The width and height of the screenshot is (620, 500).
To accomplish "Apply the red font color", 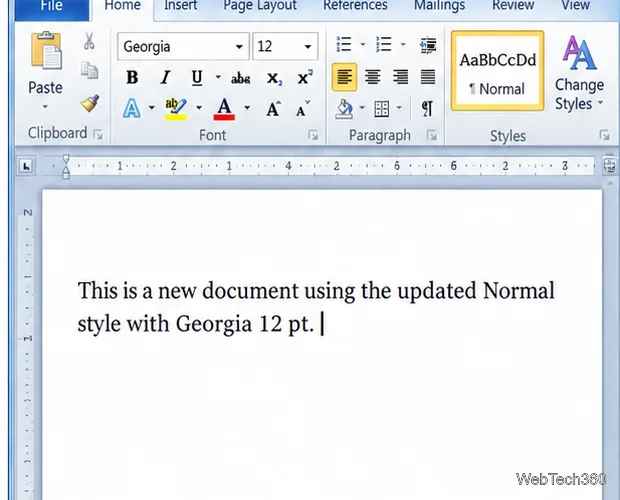I will coord(224,109).
